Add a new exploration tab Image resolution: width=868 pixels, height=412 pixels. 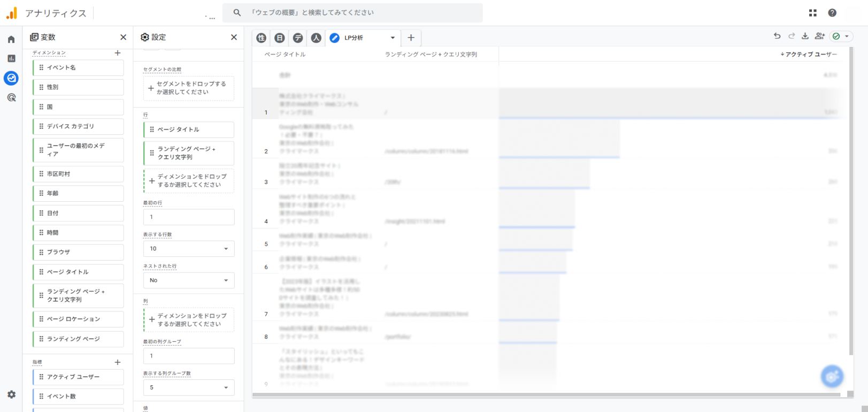point(411,38)
